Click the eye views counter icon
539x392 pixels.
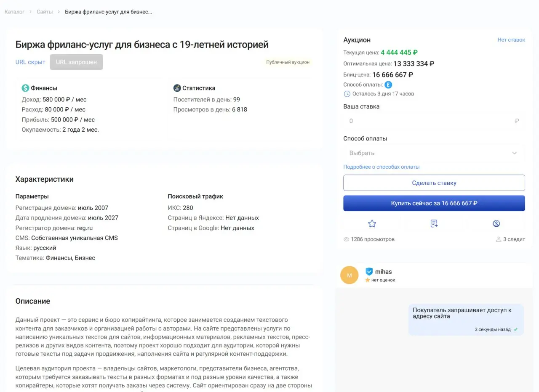coord(347,239)
